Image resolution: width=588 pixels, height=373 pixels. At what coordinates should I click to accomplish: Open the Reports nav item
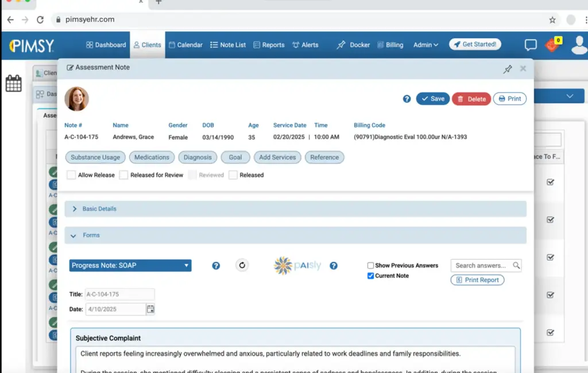[x=269, y=45]
